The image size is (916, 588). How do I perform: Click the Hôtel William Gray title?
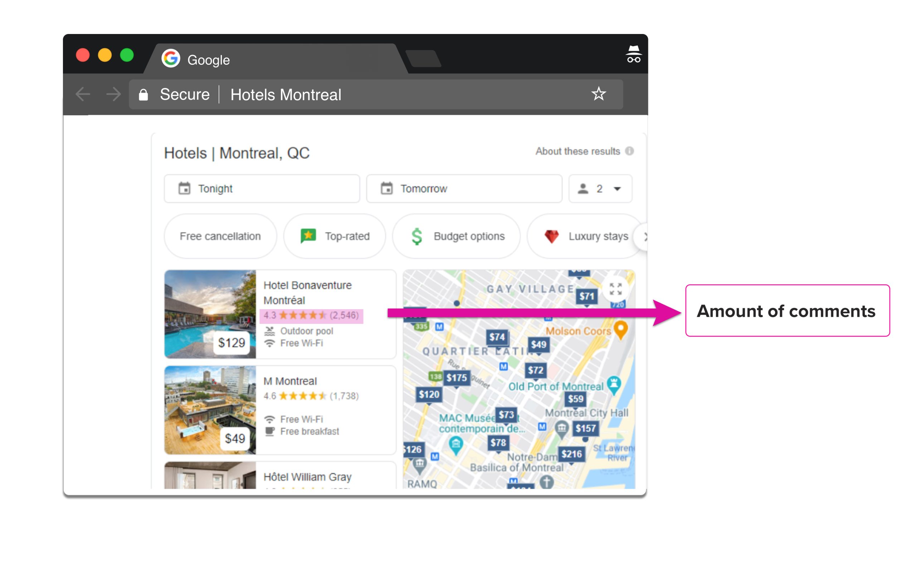pos(307,477)
